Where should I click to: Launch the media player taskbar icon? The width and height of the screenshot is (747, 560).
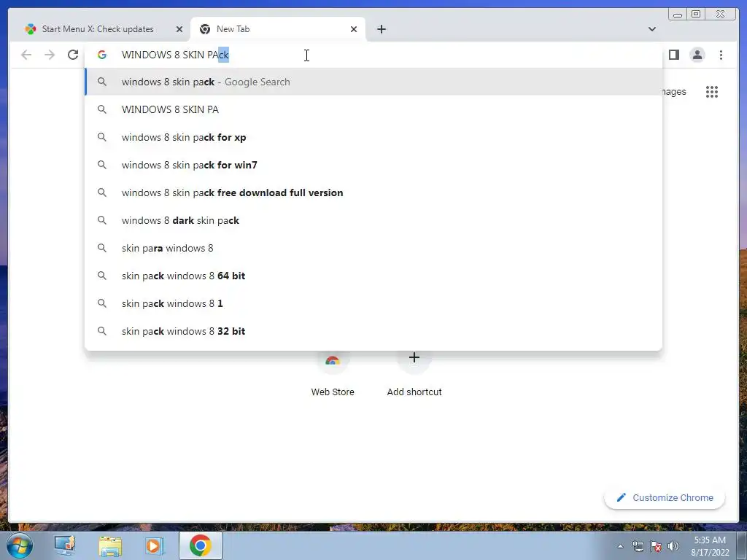155,545
